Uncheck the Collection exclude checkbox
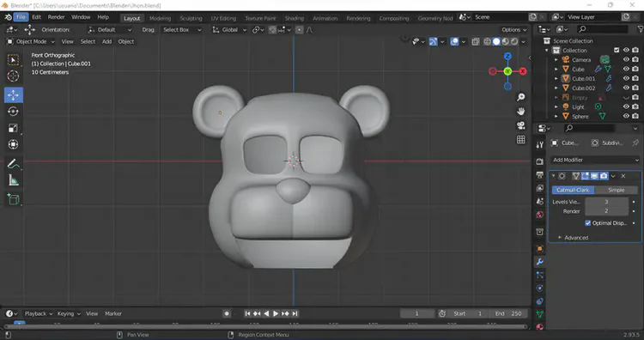Screen dimensions: 644x340 pos(617,50)
